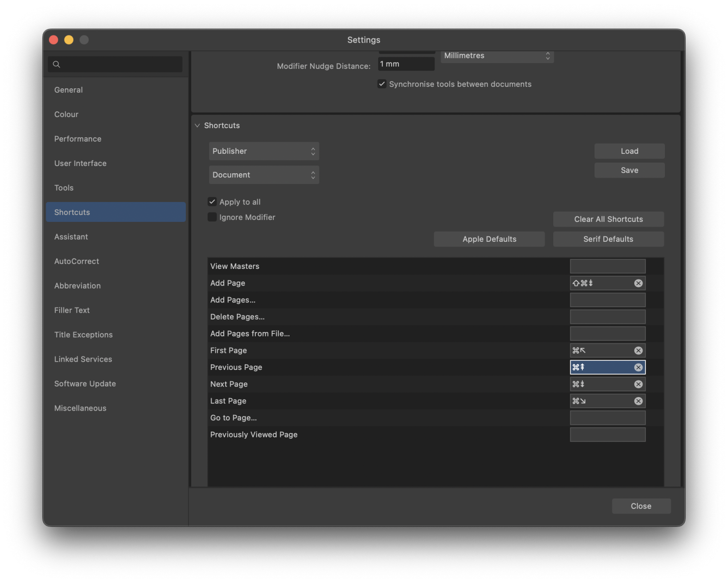Clear the Previous Page keyboard shortcut
The height and width of the screenshot is (583, 728).
point(638,367)
